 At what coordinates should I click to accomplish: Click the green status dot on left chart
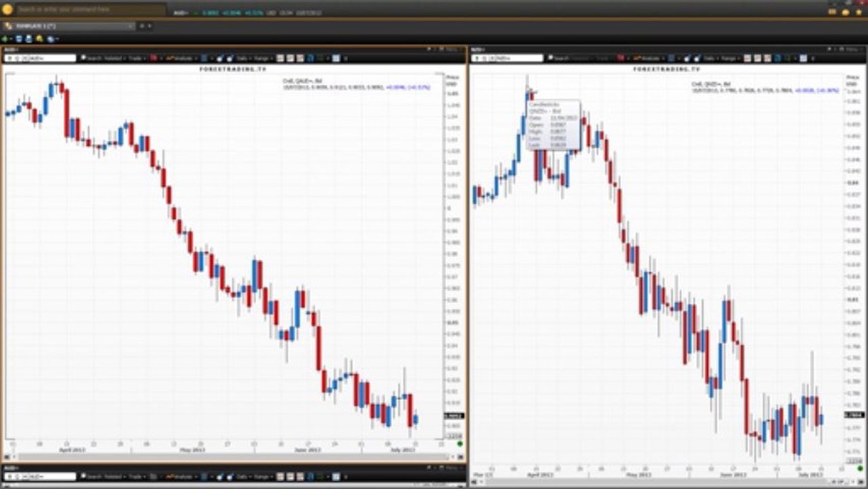[x=460, y=444]
